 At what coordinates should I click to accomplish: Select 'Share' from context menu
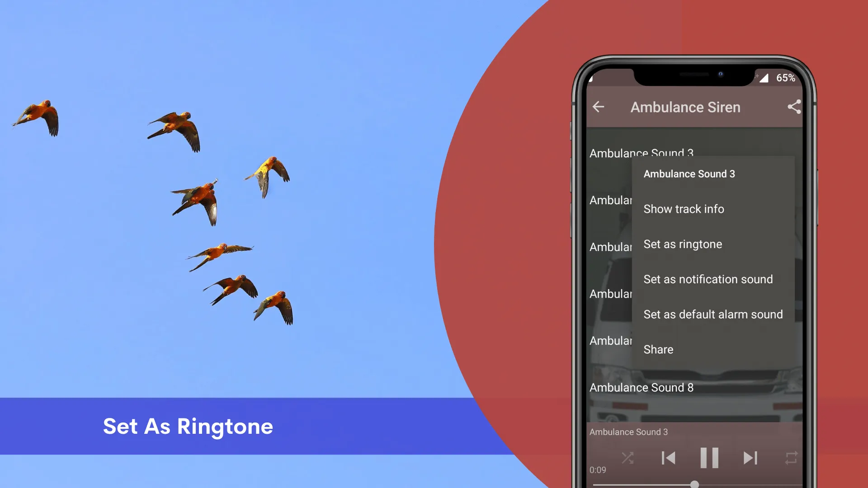pyautogui.click(x=659, y=349)
